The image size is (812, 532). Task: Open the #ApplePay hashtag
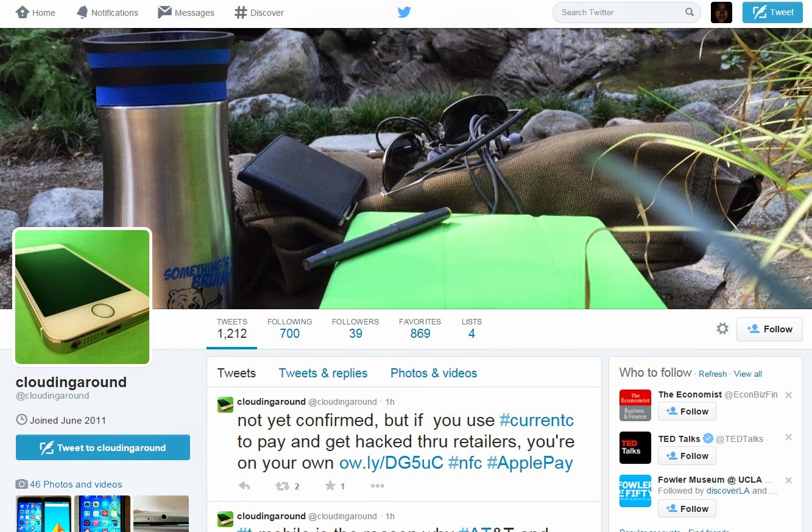[x=530, y=463]
